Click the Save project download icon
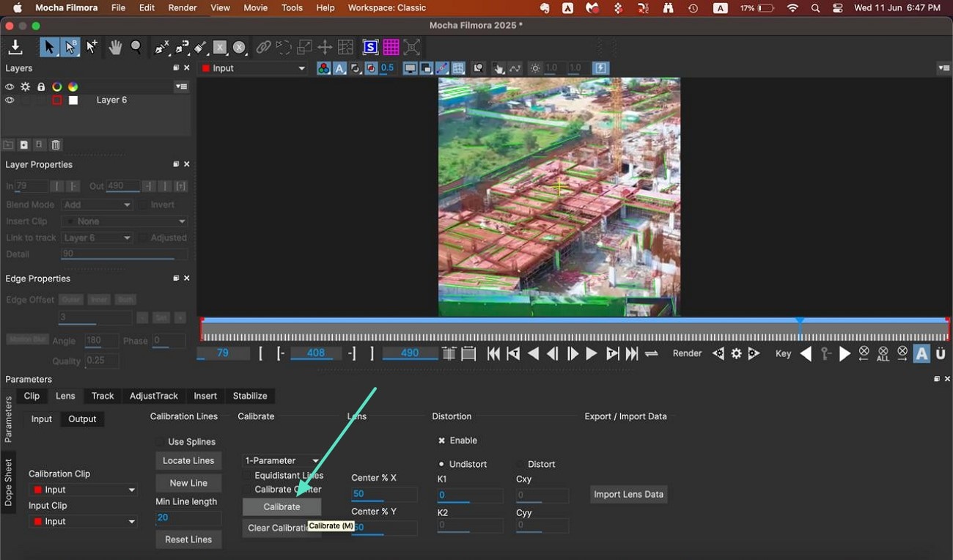Screen dimensions: 953x560 (x=15, y=48)
